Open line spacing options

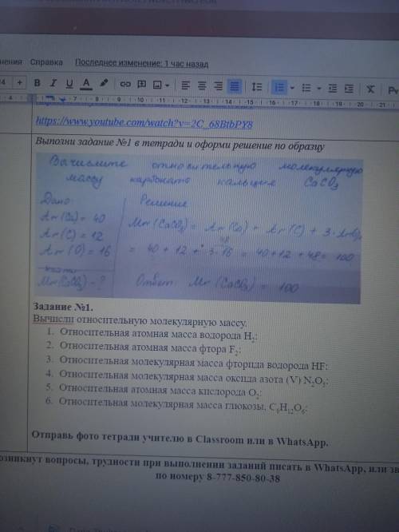(257, 87)
